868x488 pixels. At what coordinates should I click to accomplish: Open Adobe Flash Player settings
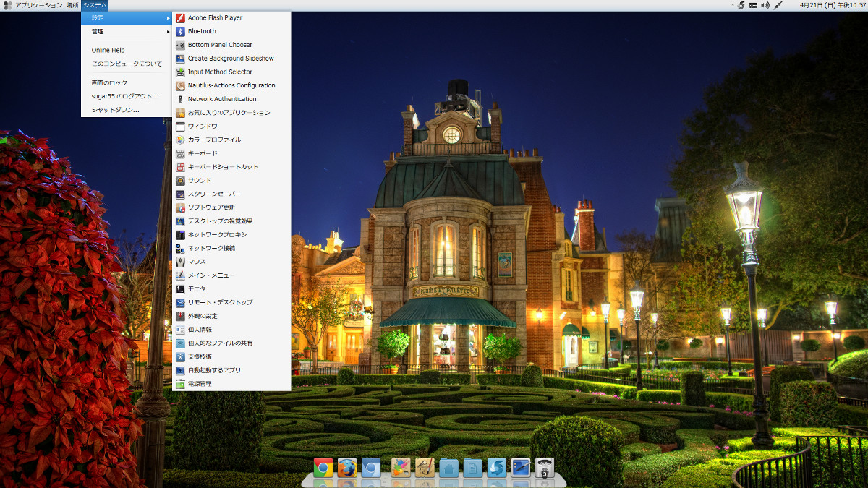pos(231,17)
